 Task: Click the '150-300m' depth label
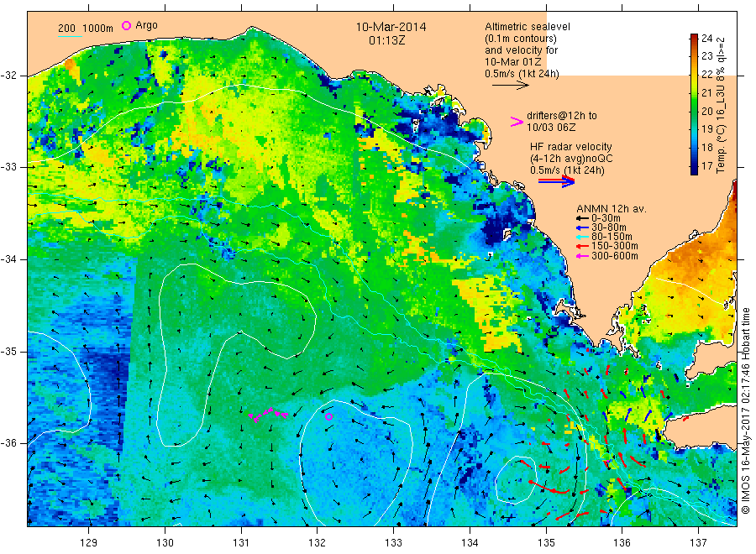click(x=614, y=246)
